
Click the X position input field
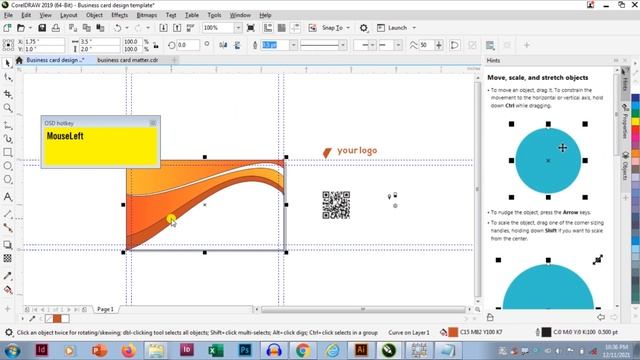pos(44,42)
